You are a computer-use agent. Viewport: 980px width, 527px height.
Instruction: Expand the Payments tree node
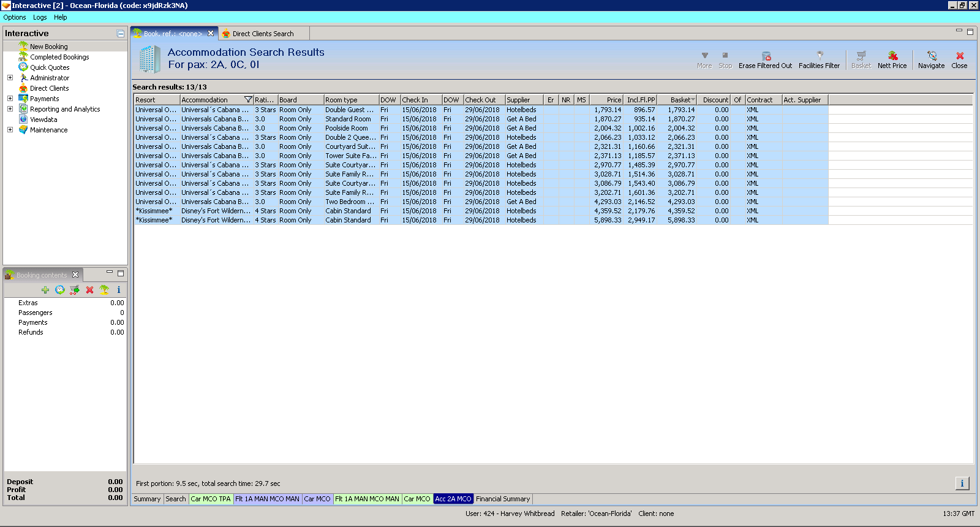[10, 99]
